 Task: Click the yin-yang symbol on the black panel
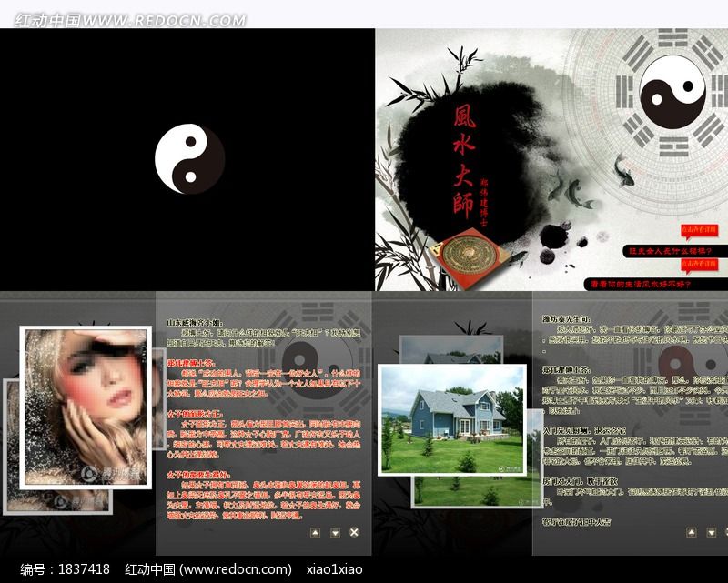click(x=189, y=159)
